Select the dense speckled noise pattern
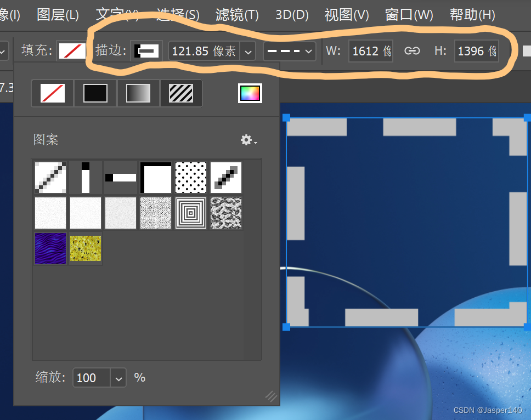Viewport: 531px width, 420px height. click(156, 213)
